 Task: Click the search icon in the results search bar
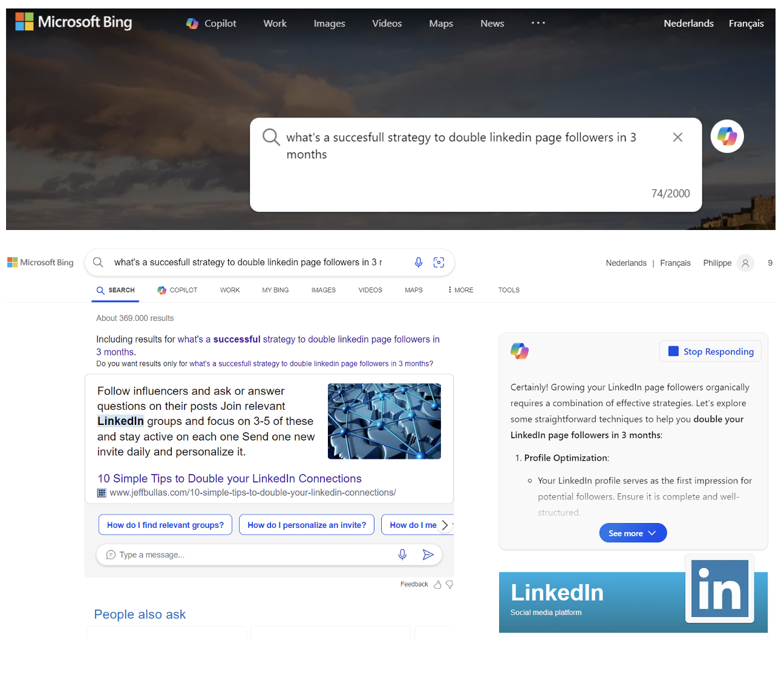(98, 262)
